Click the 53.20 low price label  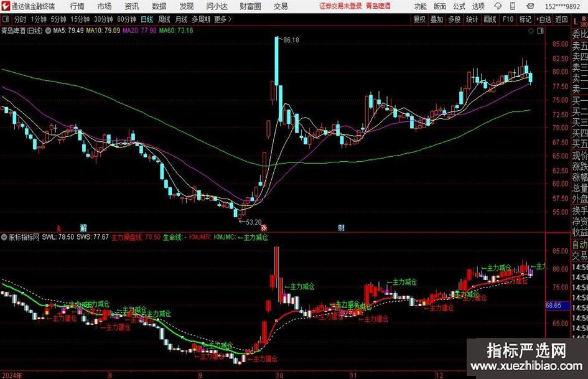pos(253,222)
